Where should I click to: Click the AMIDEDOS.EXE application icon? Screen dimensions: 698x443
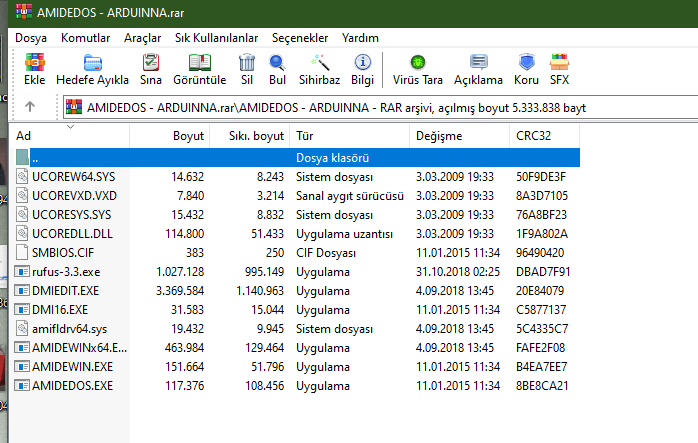point(22,386)
